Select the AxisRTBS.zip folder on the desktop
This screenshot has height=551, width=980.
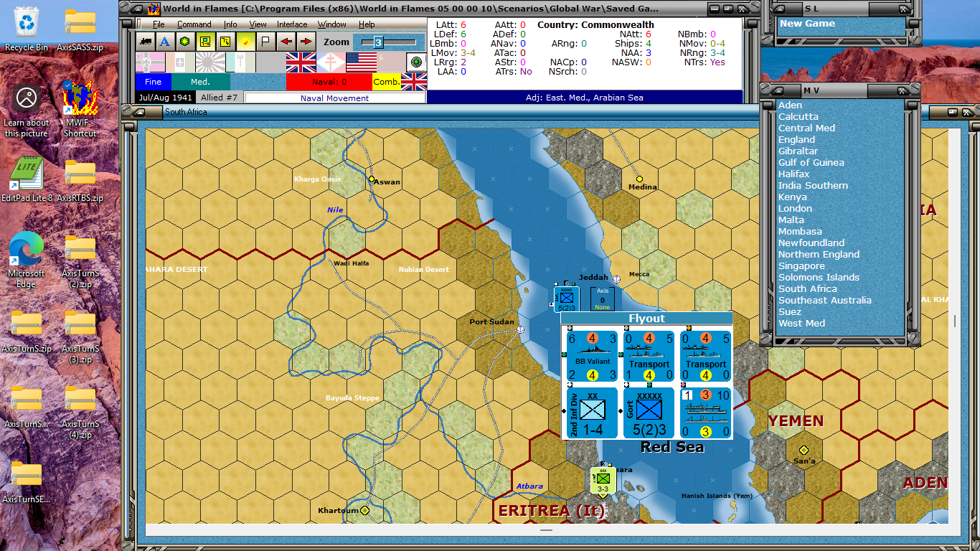coord(80,179)
